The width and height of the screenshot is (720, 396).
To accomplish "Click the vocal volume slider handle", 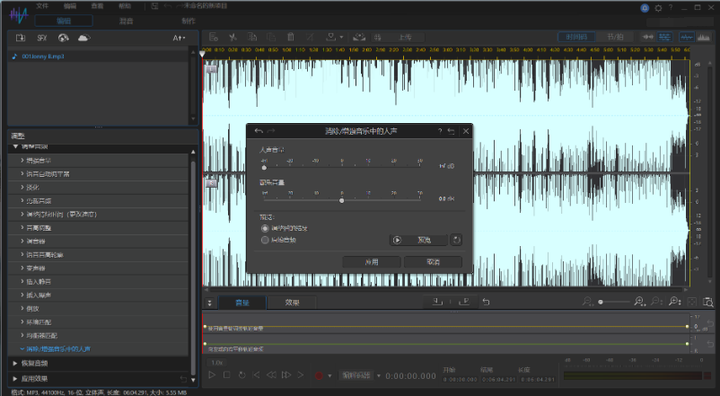I will coord(264,168).
